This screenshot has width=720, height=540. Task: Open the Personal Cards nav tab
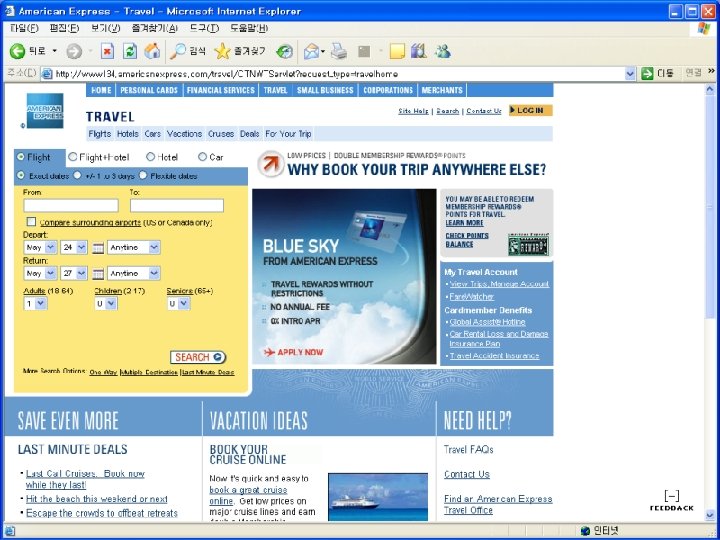point(149,90)
